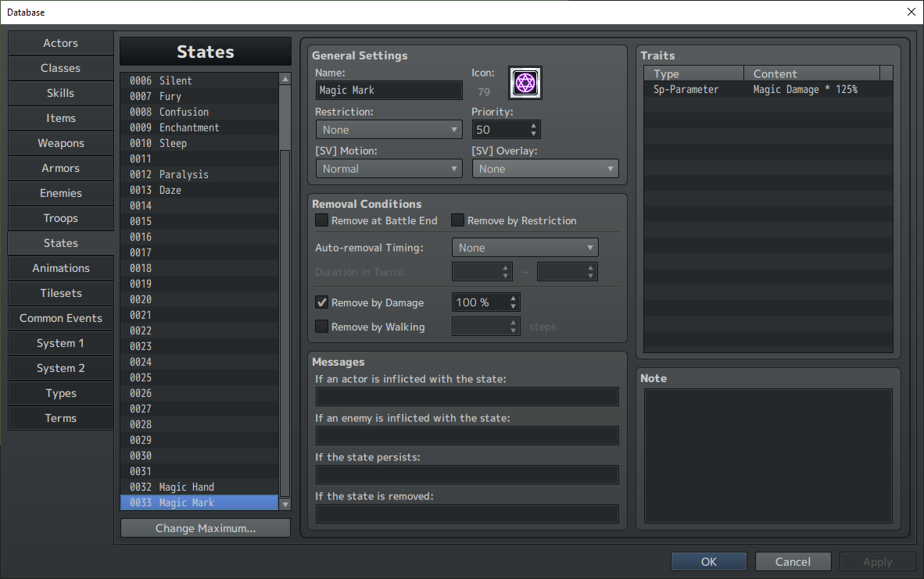Select state 0006 Silent
This screenshot has height=579, width=924.
click(199, 80)
